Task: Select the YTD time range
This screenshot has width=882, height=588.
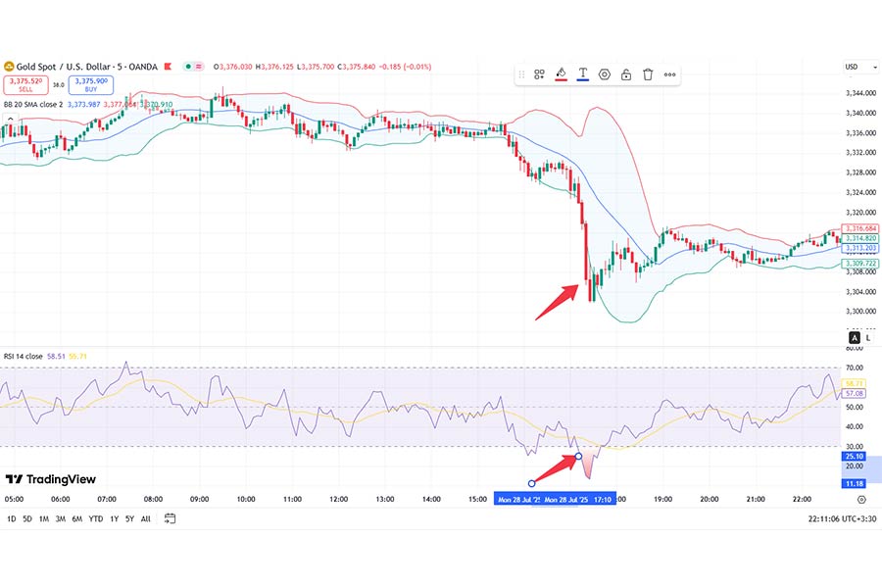Action: tap(96, 518)
